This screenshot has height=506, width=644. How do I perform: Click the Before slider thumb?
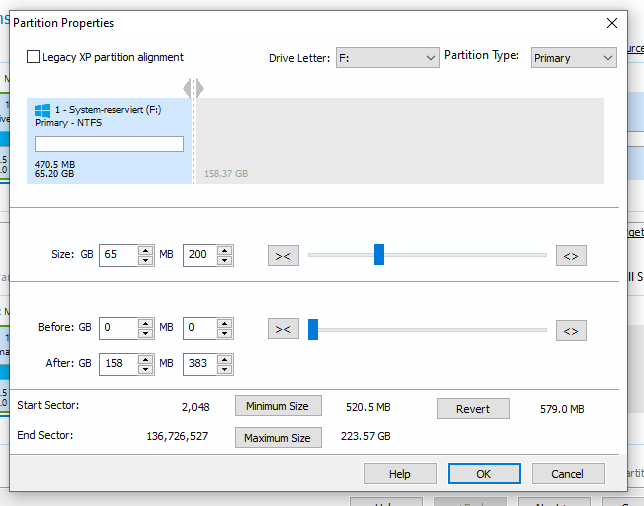click(x=313, y=329)
